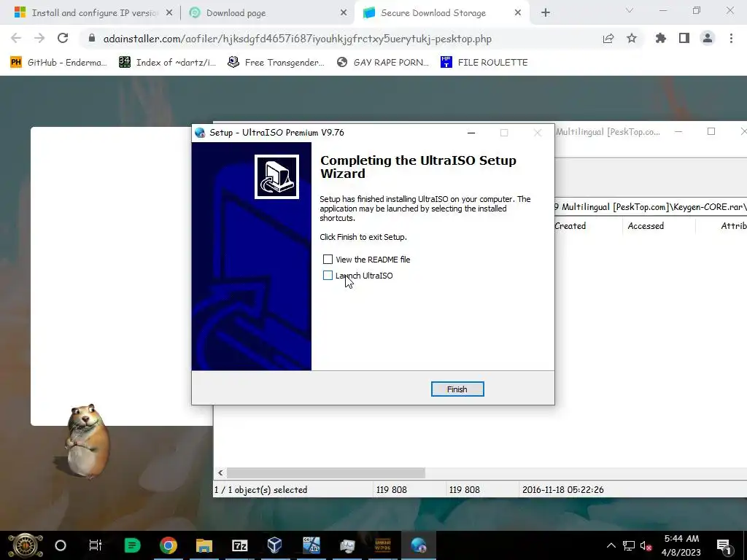Image resolution: width=747 pixels, height=560 pixels.
Task: Open the blue chart app icon next to VirtualBox
Action: click(311, 545)
